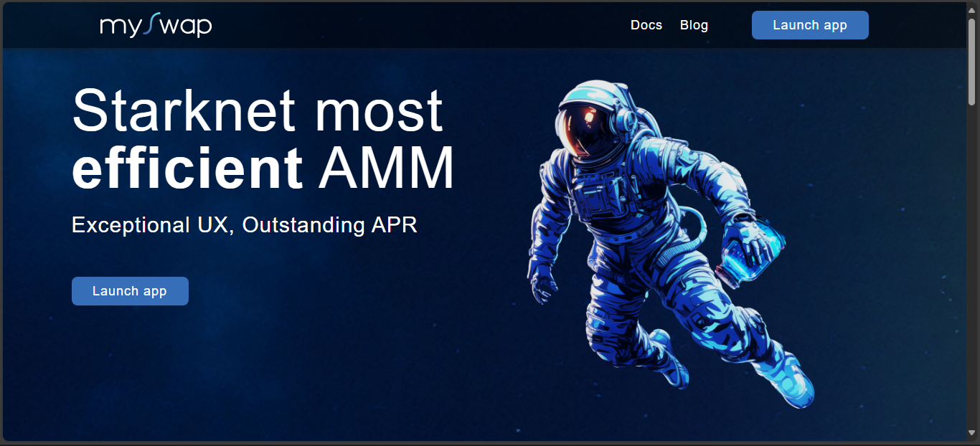The width and height of the screenshot is (980, 446).
Task: Click the empty scrollbar track below the thumb
Action: [972, 272]
